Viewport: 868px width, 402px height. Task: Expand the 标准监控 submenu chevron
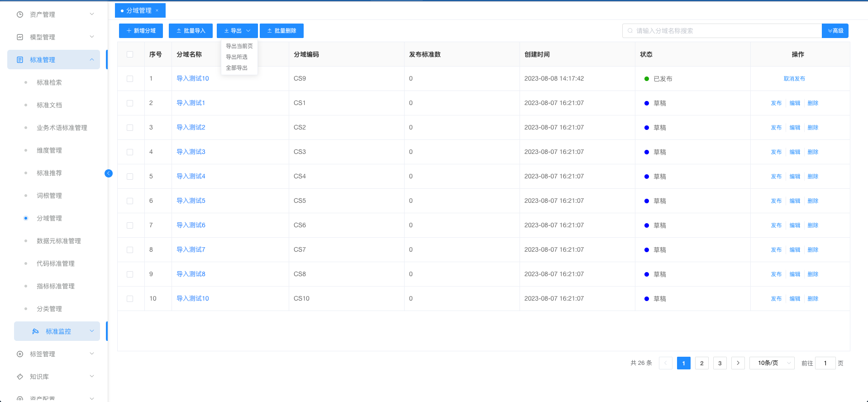(x=92, y=331)
